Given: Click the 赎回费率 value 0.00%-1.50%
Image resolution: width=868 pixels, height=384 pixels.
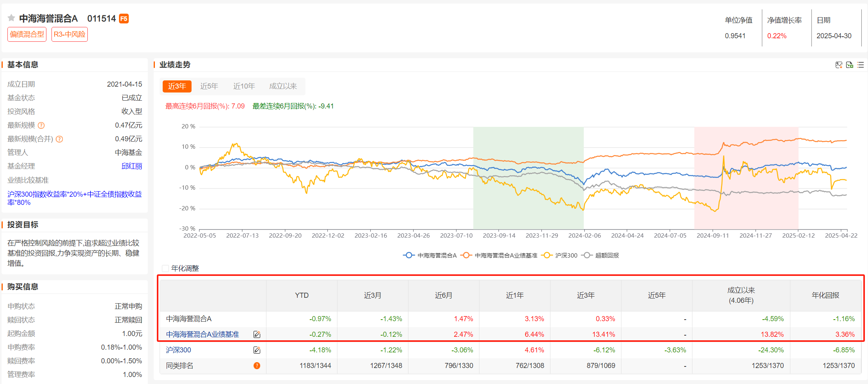Looking at the screenshot, I should 121,361.
